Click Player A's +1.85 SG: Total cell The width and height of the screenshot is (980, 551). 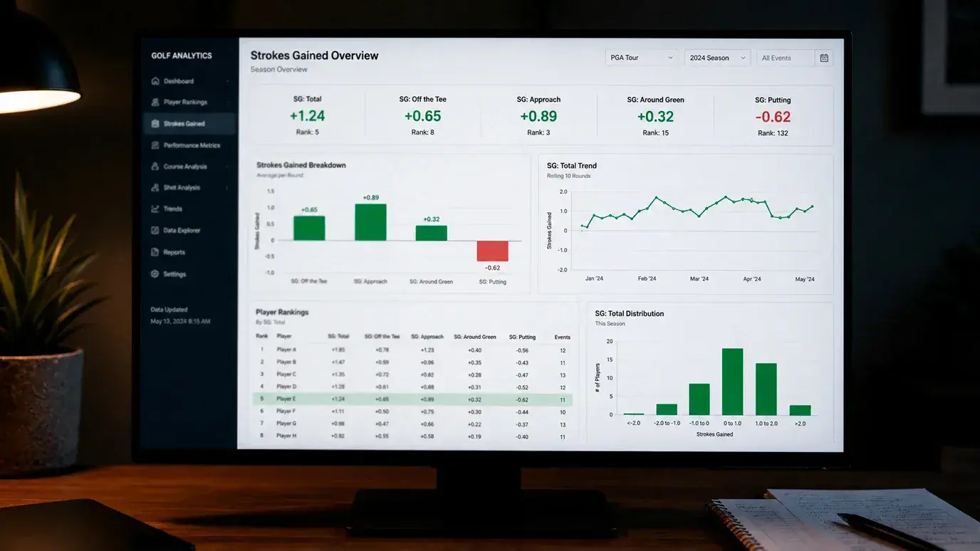pos(338,350)
